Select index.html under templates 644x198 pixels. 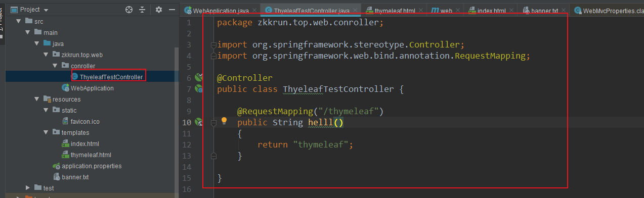(85, 143)
